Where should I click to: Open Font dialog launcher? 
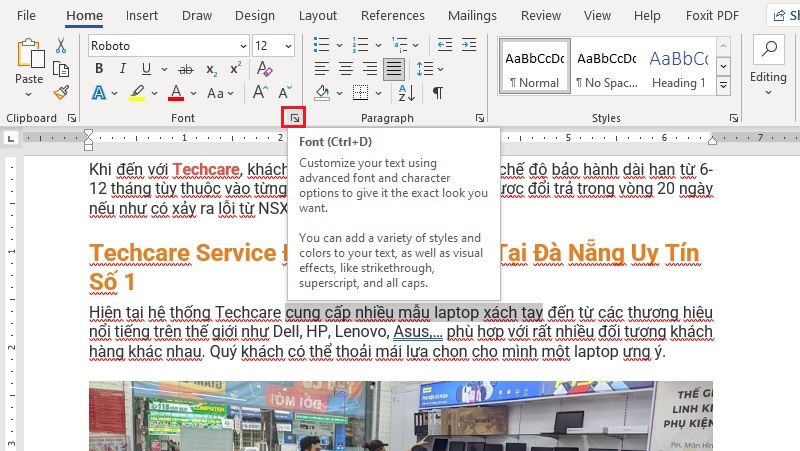[x=294, y=118]
